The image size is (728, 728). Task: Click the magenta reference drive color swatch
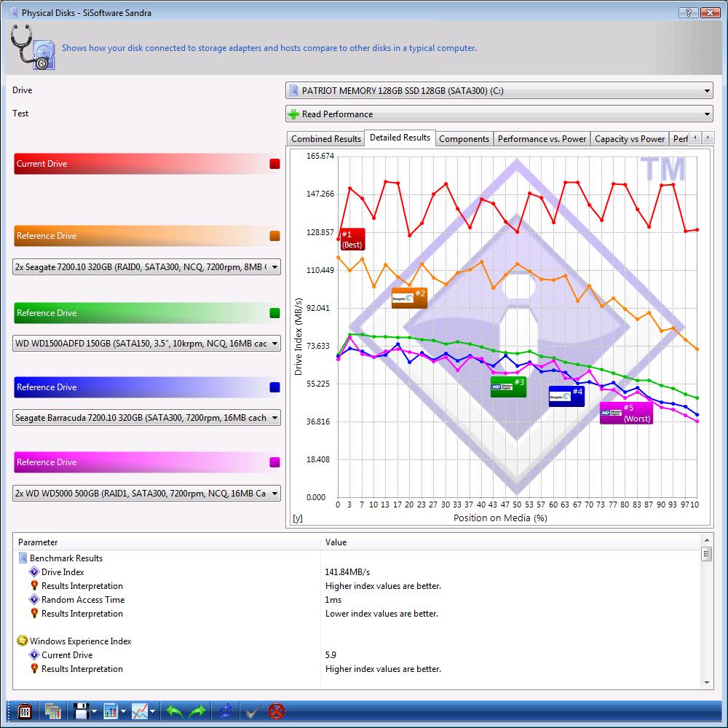[275, 462]
